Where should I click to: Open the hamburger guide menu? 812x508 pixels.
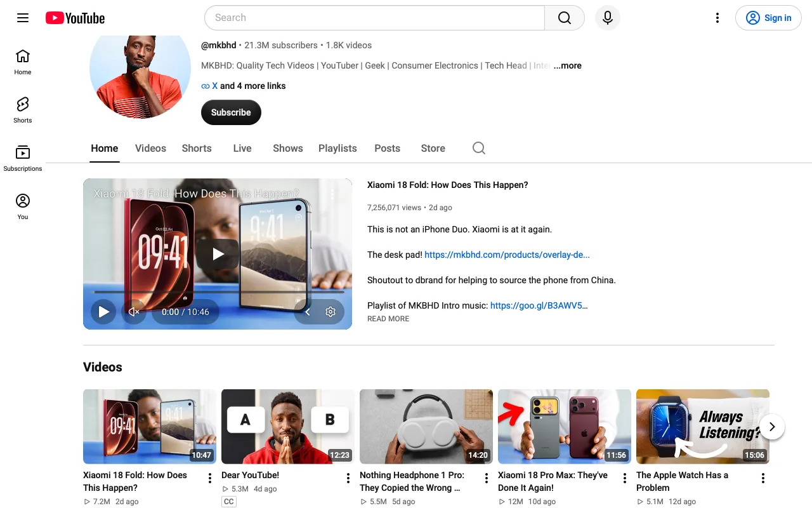pos(23,18)
